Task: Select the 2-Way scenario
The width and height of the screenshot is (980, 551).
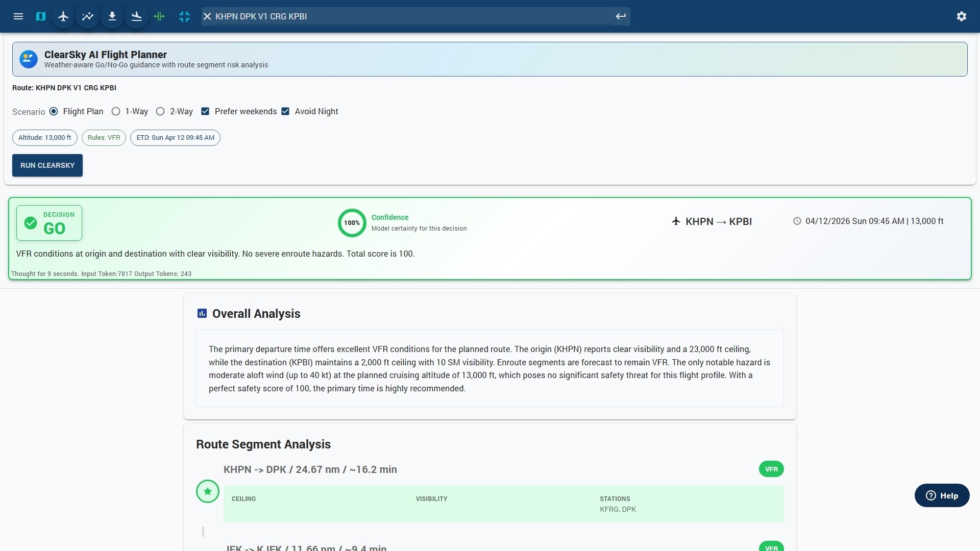Action: click(160, 111)
